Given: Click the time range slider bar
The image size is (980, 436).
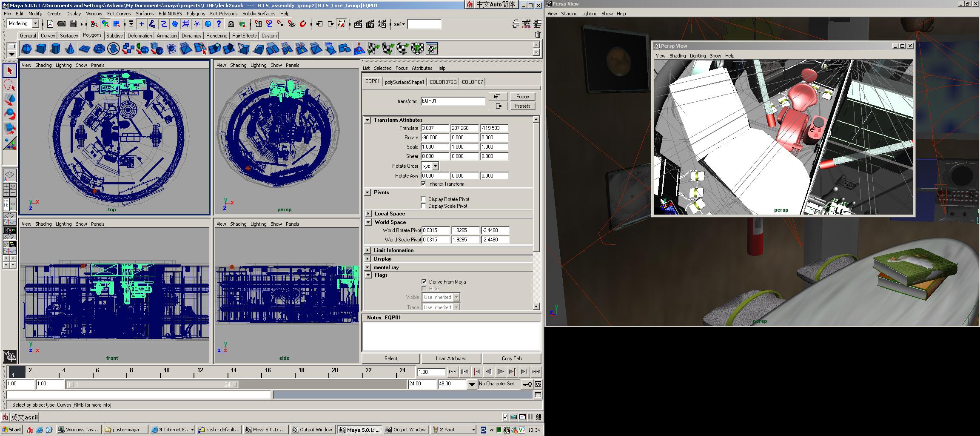Looking at the screenshot, I should click(153, 384).
